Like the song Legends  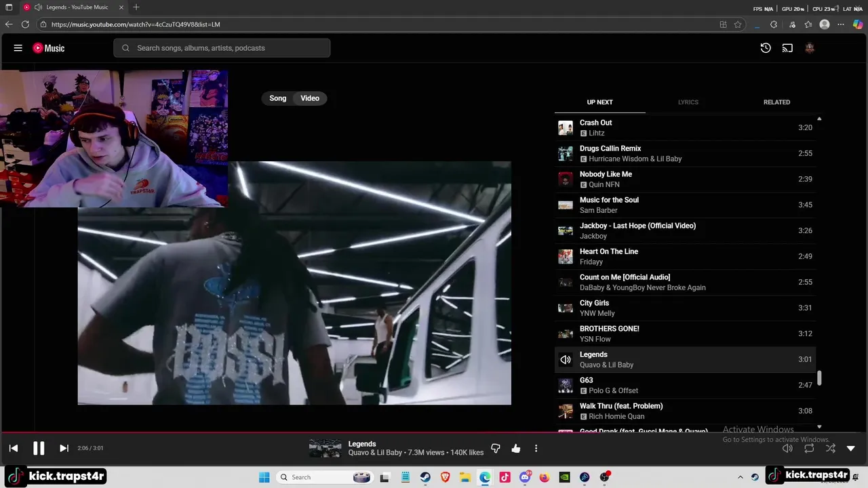516,448
